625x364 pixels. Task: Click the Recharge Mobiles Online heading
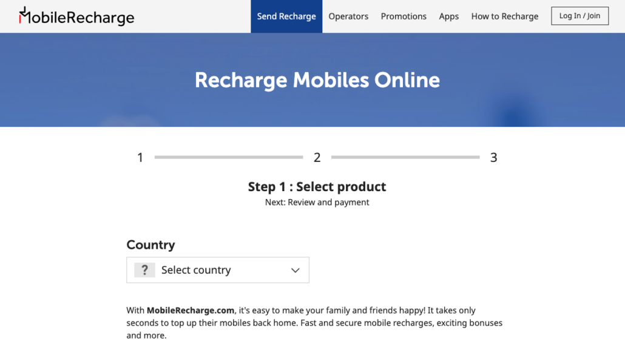(x=317, y=80)
